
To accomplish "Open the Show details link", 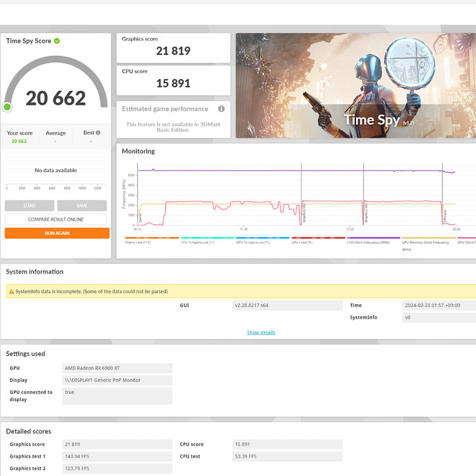I will [x=261, y=333].
